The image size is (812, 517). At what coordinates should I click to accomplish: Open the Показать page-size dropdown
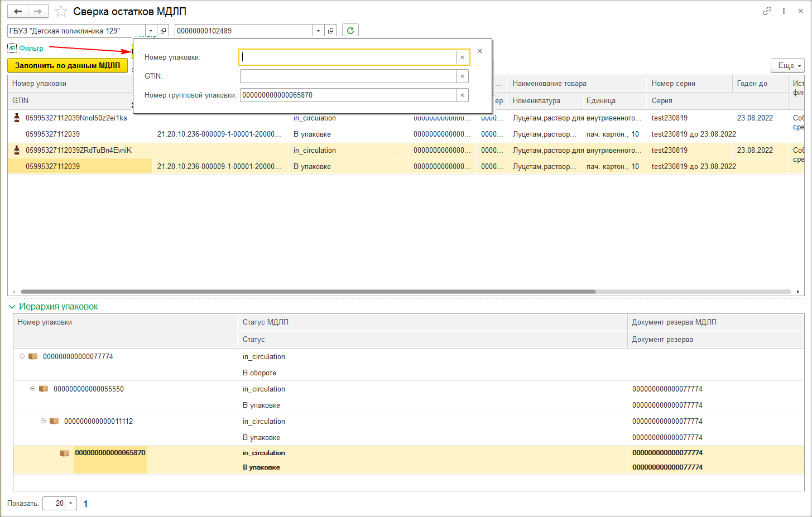click(x=71, y=503)
